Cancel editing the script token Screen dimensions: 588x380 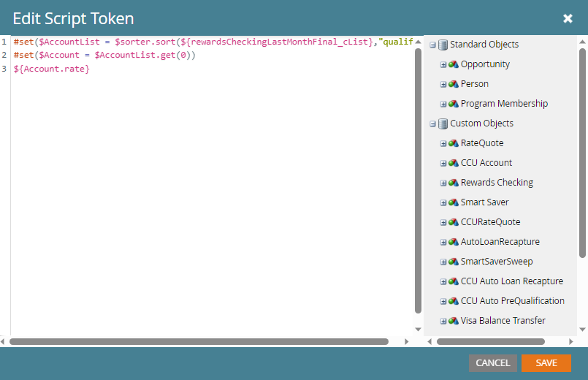(492, 363)
